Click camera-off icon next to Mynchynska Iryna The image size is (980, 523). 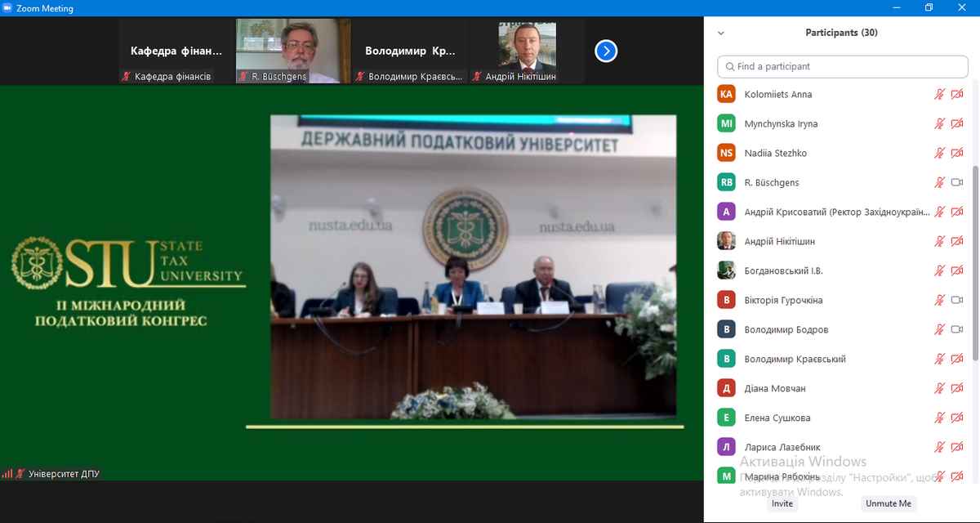(x=957, y=124)
